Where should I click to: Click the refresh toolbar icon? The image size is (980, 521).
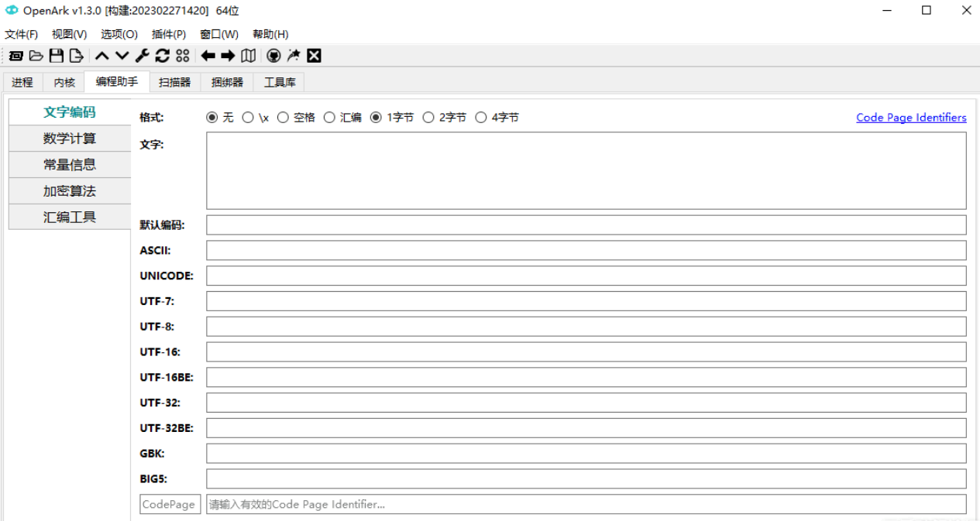pos(162,55)
